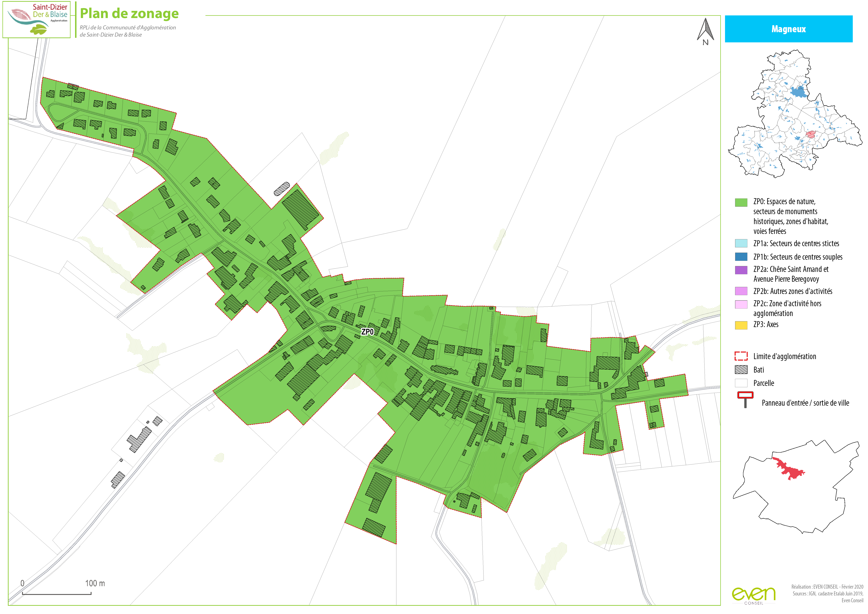
Task: Click the white Parcelle legend box
Action: [741, 383]
